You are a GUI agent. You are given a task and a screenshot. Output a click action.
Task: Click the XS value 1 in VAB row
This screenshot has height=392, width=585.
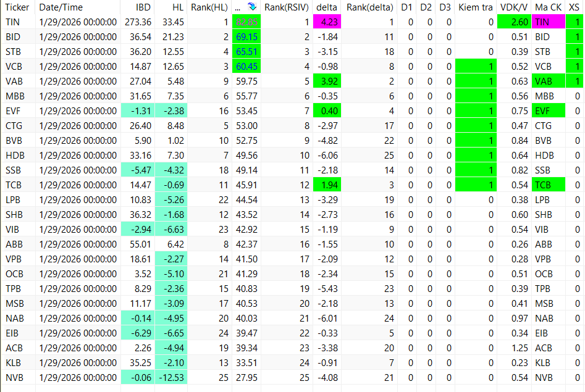[574, 81]
